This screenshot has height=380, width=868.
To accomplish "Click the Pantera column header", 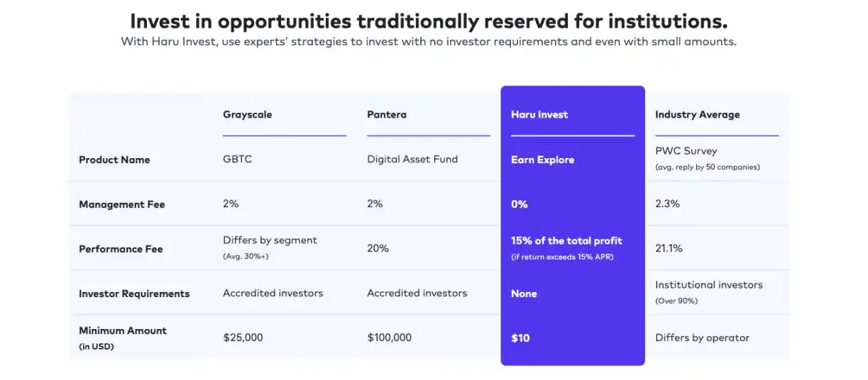I will [x=387, y=115].
